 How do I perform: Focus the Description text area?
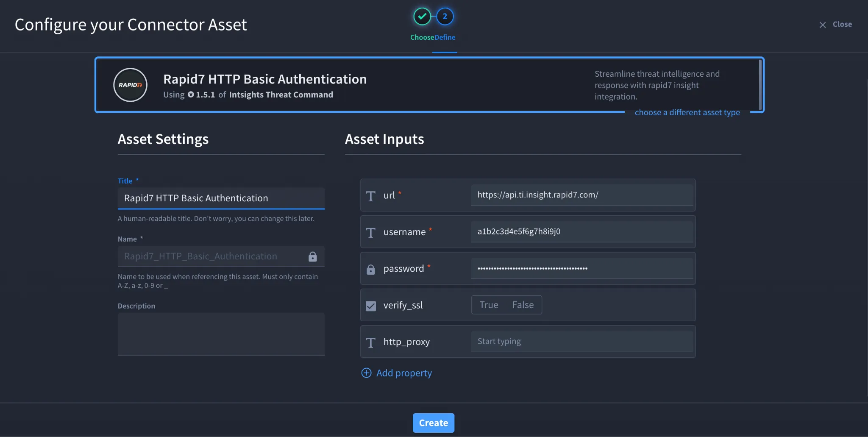click(x=221, y=334)
